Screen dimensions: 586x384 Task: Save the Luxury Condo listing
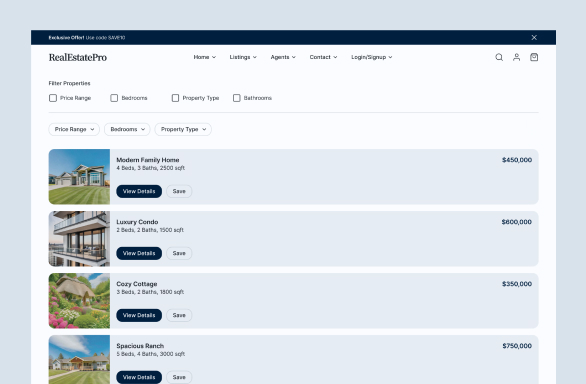(179, 254)
